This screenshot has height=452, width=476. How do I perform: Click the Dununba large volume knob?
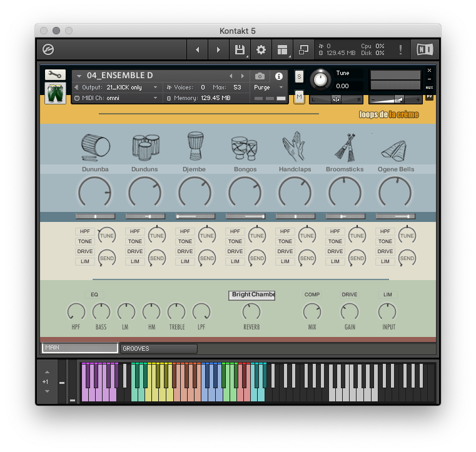[x=95, y=193]
